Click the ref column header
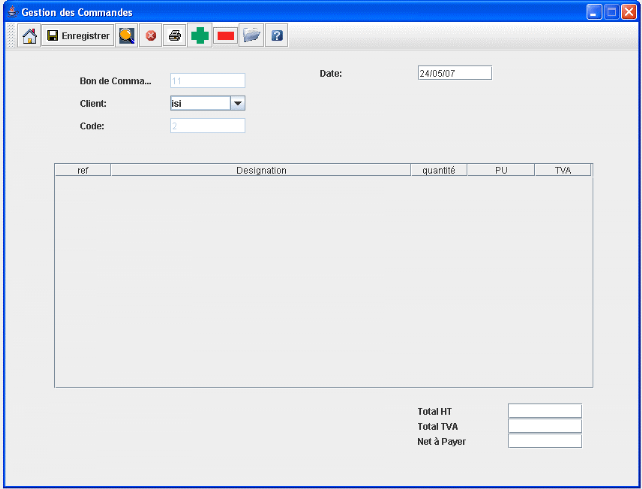The height and width of the screenshot is (489, 642). pyautogui.click(x=83, y=170)
